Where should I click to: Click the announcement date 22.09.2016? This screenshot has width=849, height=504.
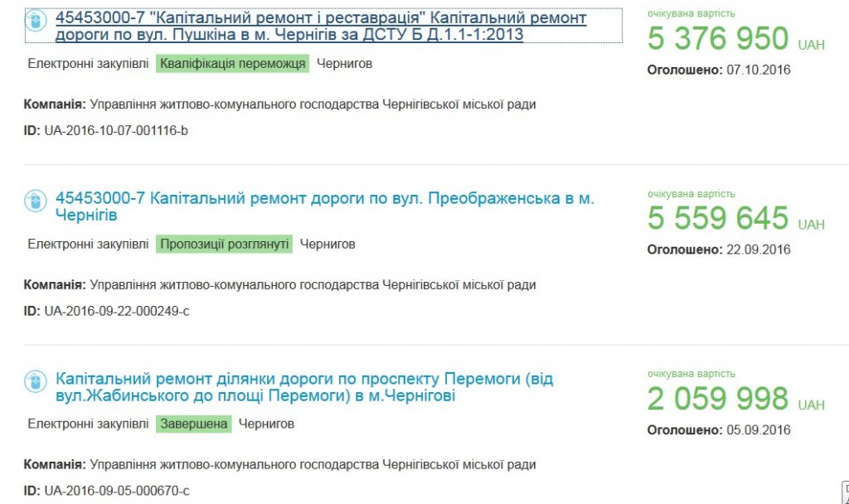[x=758, y=250]
